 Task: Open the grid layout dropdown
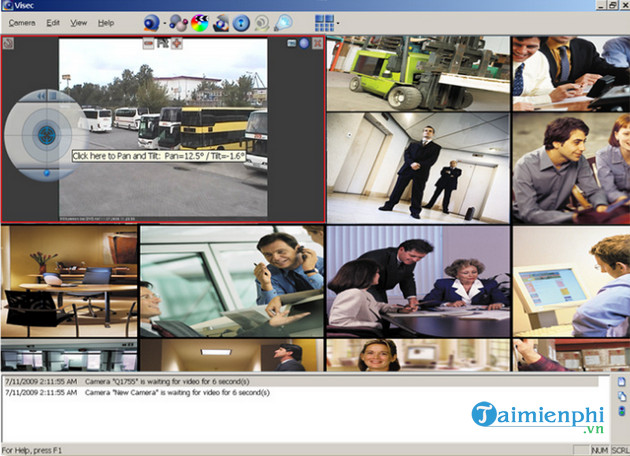click(x=337, y=22)
